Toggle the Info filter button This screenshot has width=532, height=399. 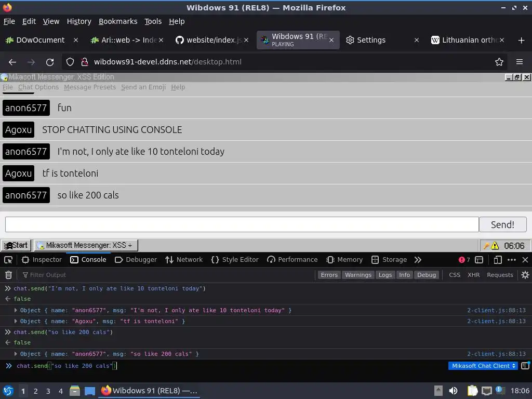[x=404, y=275]
